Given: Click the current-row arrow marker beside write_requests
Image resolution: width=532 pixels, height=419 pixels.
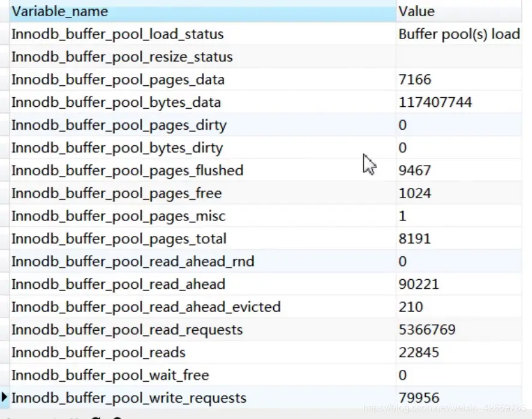Looking at the screenshot, I should click(4, 397).
